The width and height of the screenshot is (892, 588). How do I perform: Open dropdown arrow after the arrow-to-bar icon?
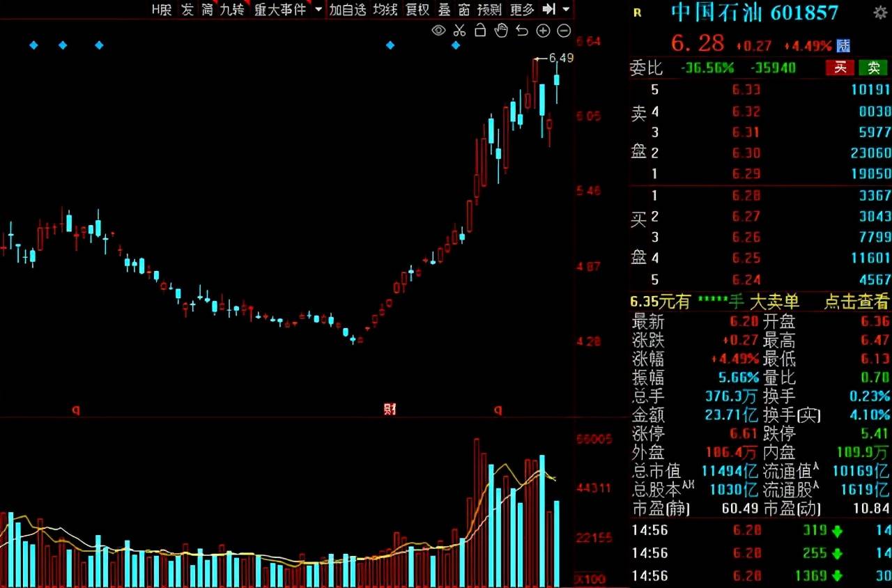(x=566, y=10)
